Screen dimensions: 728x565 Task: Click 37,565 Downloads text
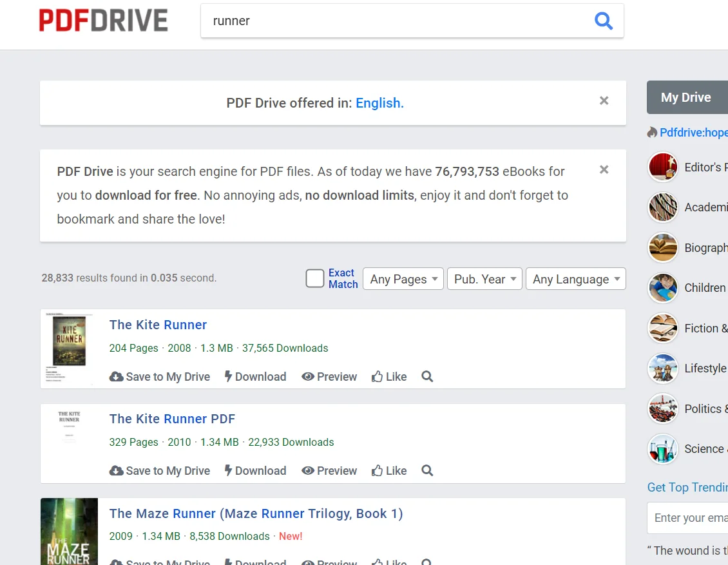click(x=285, y=348)
